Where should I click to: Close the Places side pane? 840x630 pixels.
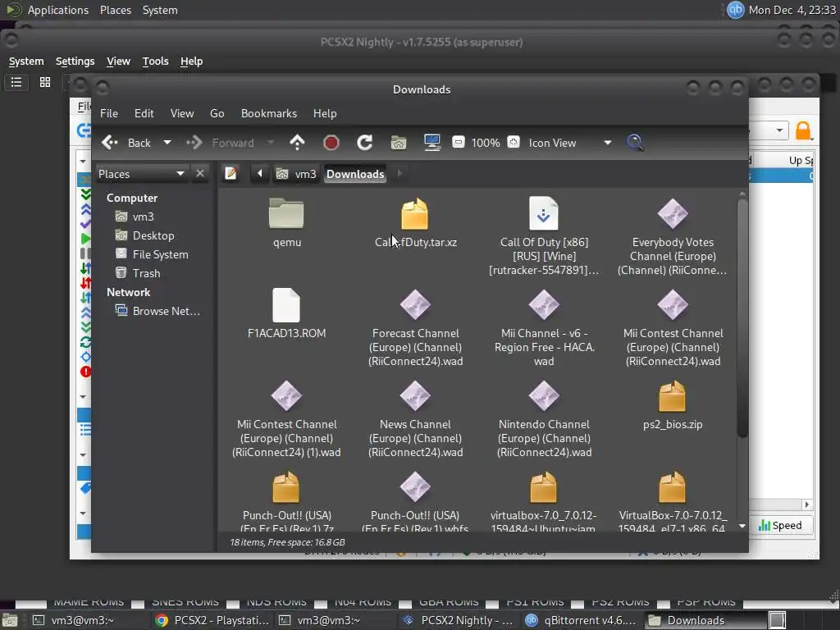pyautogui.click(x=200, y=174)
